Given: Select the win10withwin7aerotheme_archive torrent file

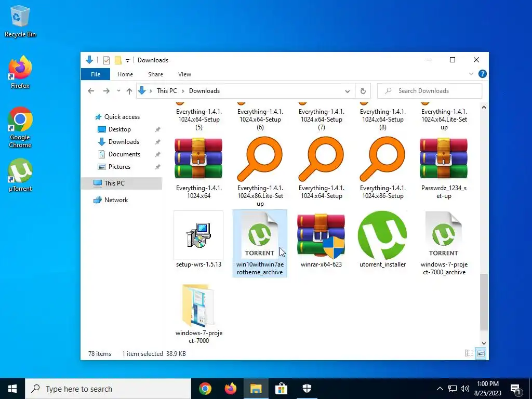Looking at the screenshot, I should coord(260,243).
